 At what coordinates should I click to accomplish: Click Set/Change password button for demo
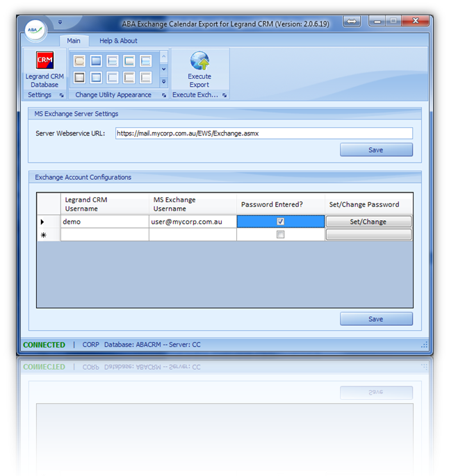pos(368,222)
